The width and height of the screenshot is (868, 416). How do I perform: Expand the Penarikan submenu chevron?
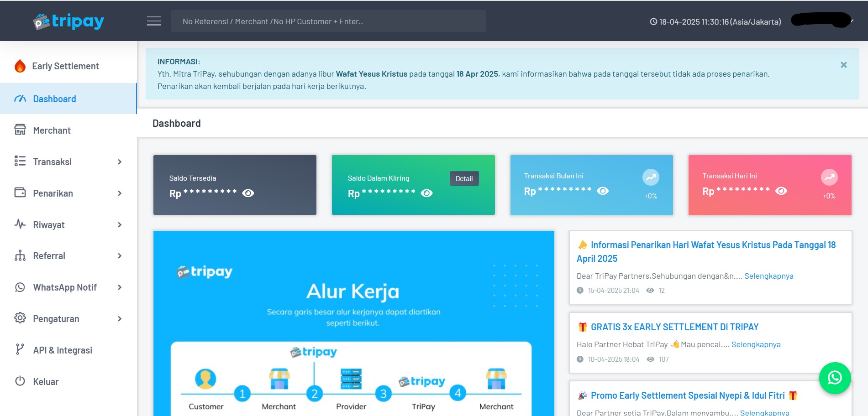click(x=120, y=193)
